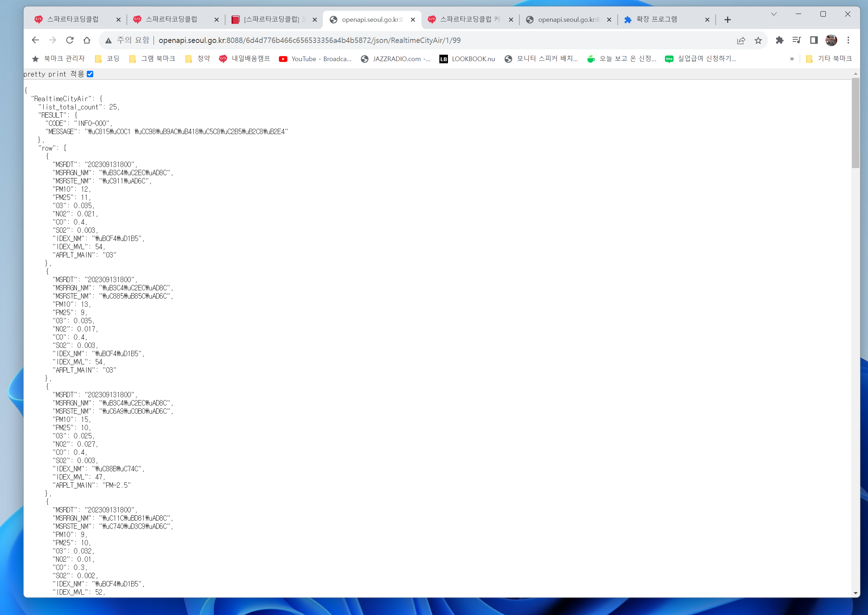Click the scrollbar down arrow
Screen dimensions: 868x615
[x=855, y=594]
